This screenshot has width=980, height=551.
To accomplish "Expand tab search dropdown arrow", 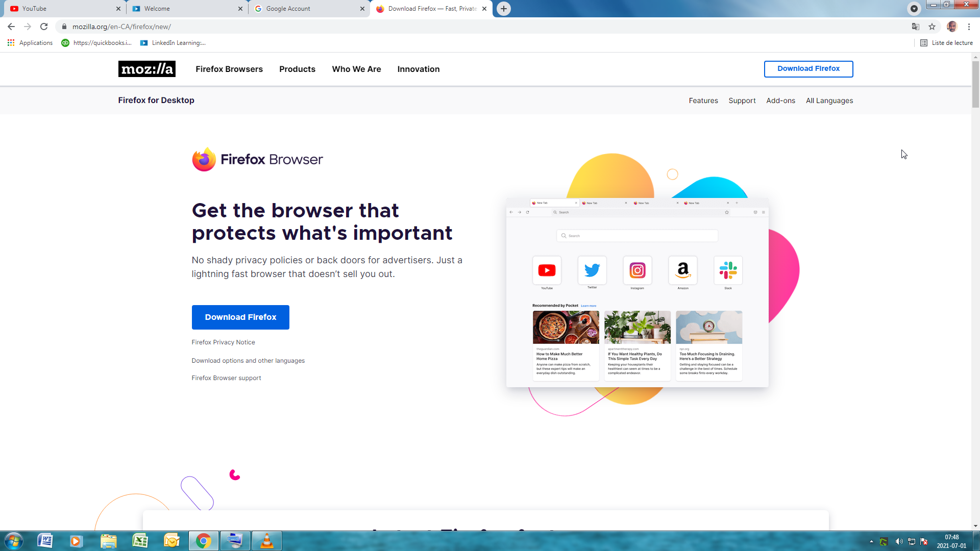I will (x=914, y=9).
